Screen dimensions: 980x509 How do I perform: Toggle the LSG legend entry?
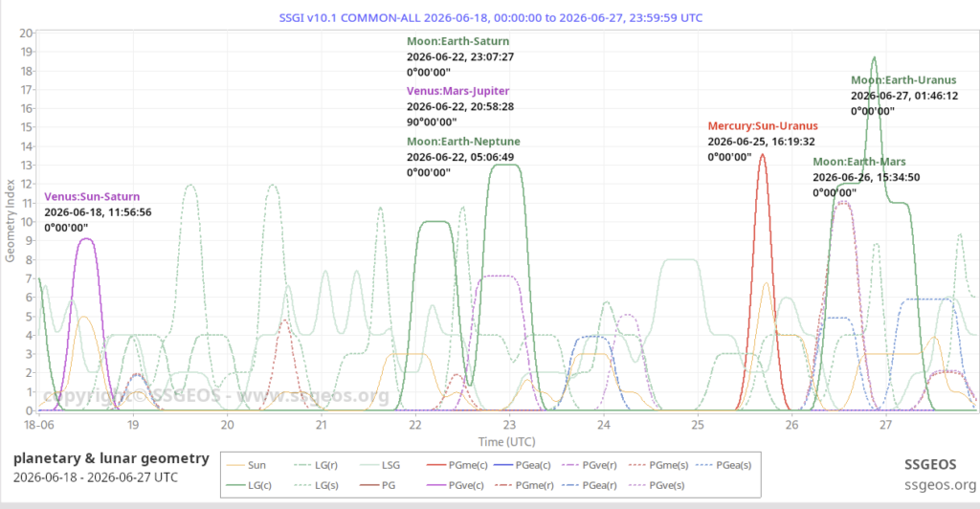click(x=380, y=465)
